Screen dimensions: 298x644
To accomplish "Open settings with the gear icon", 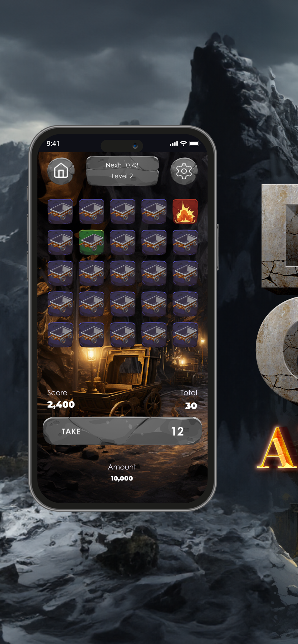I will click(x=184, y=171).
